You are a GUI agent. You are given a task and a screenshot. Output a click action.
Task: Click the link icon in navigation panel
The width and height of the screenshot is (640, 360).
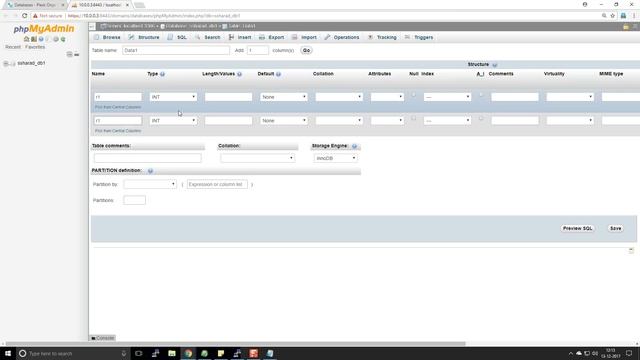pyautogui.click(x=76, y=54)
